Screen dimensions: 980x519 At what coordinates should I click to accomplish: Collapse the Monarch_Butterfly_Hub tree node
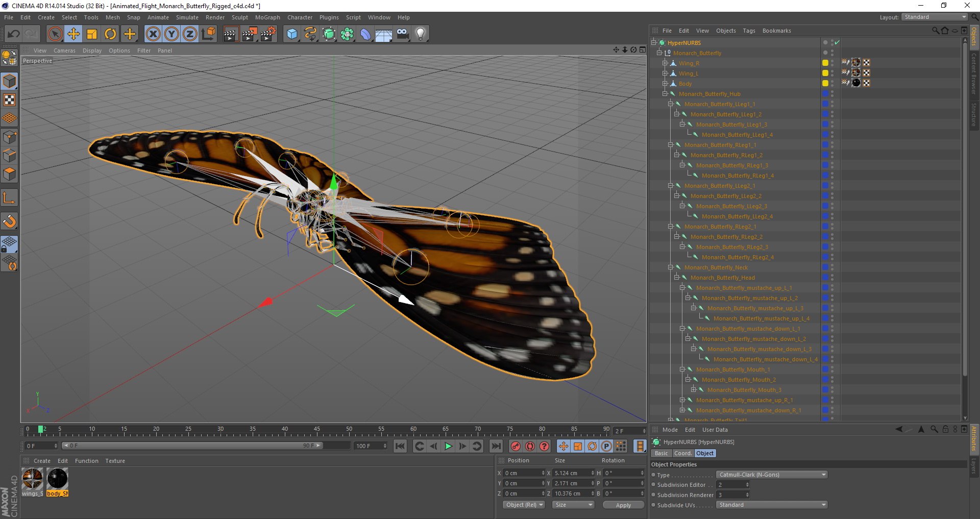(x=665, y=93)
